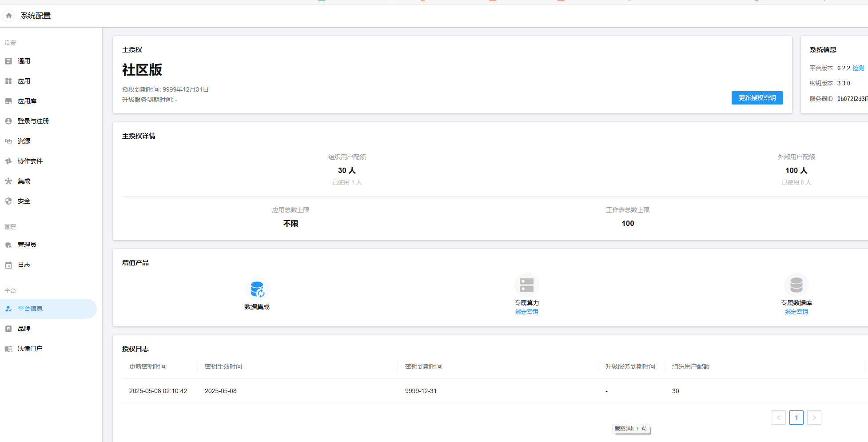The width and height of the screenshot is (868, 442).
Task: Click the 数据集成 product icon
Action: 257,289
